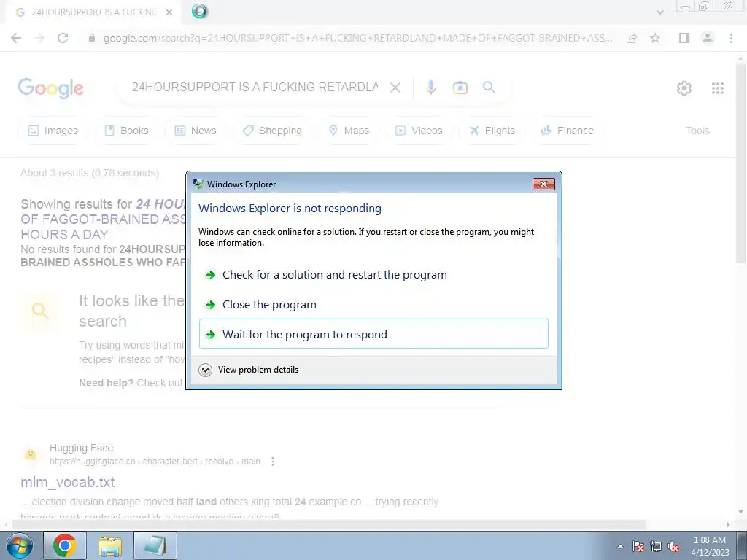Click the green extension icon beside the tab

coord(199,11)
